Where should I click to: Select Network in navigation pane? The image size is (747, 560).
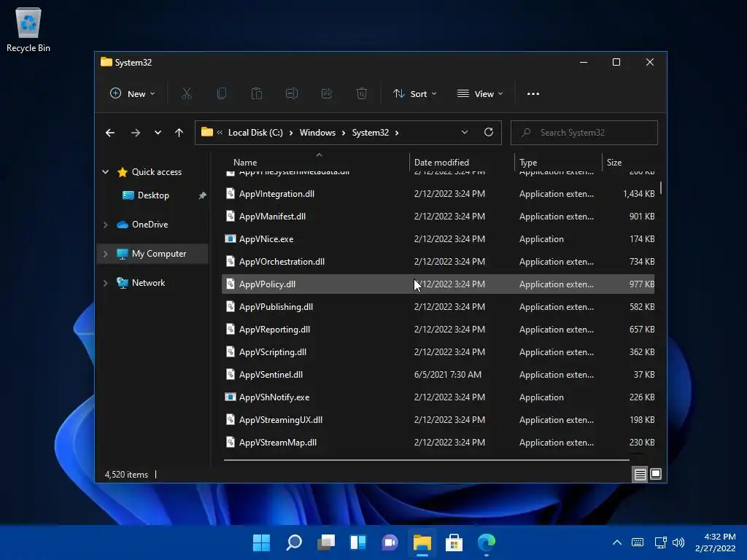[x=148, y=282]
